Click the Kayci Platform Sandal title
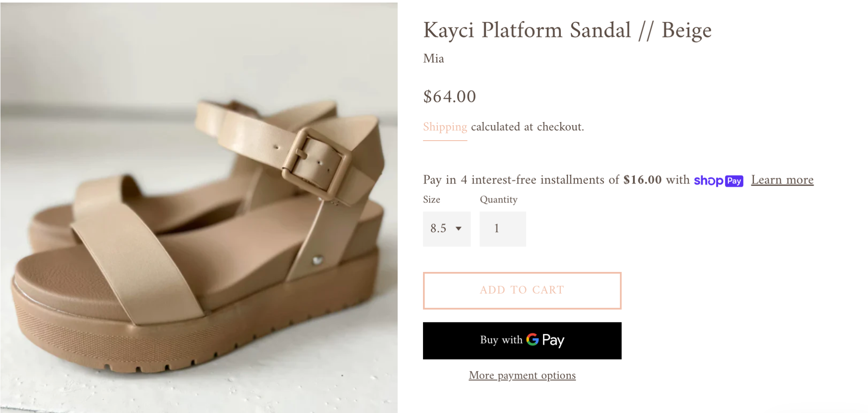The height and width of the screenshot is (413, 868). [567, 30]
